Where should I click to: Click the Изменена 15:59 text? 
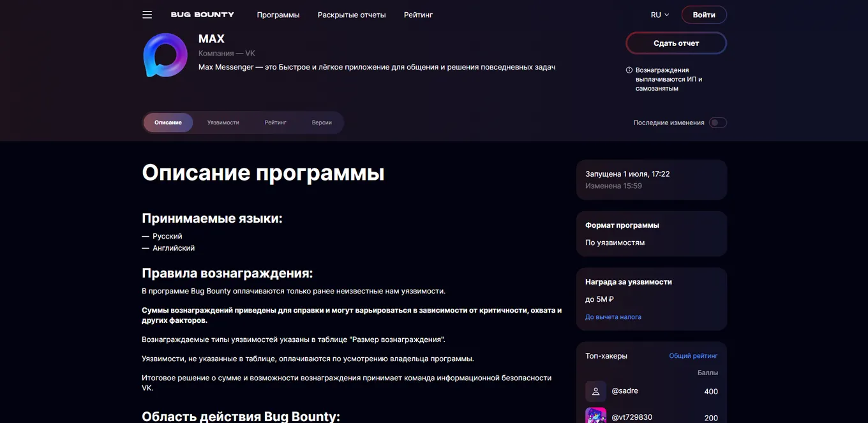[x=613, y=186]
